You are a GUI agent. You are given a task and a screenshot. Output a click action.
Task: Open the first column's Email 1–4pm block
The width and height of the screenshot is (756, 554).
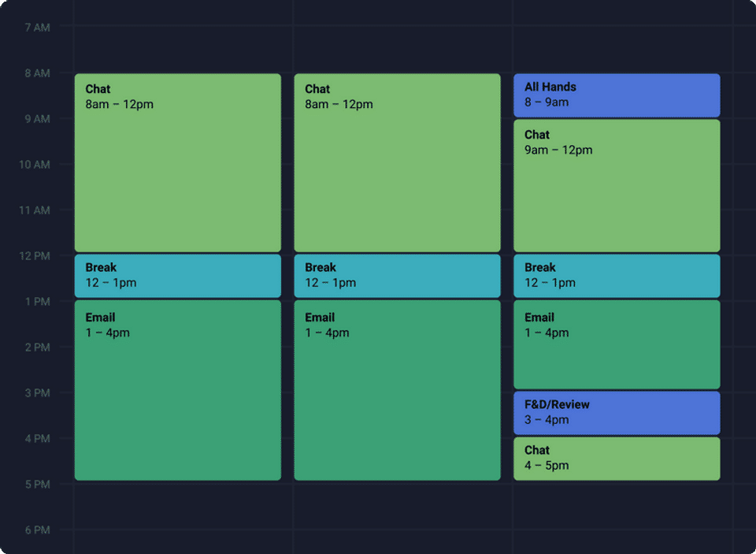click(177, 389)
